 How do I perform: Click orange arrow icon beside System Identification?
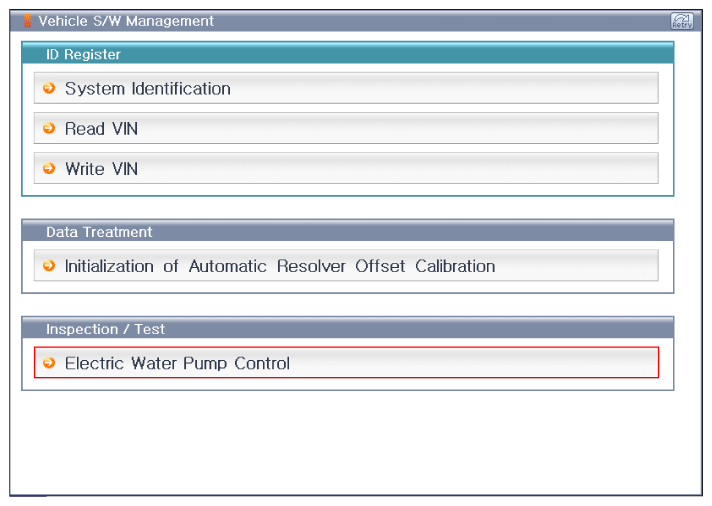[x=49, y=88]
